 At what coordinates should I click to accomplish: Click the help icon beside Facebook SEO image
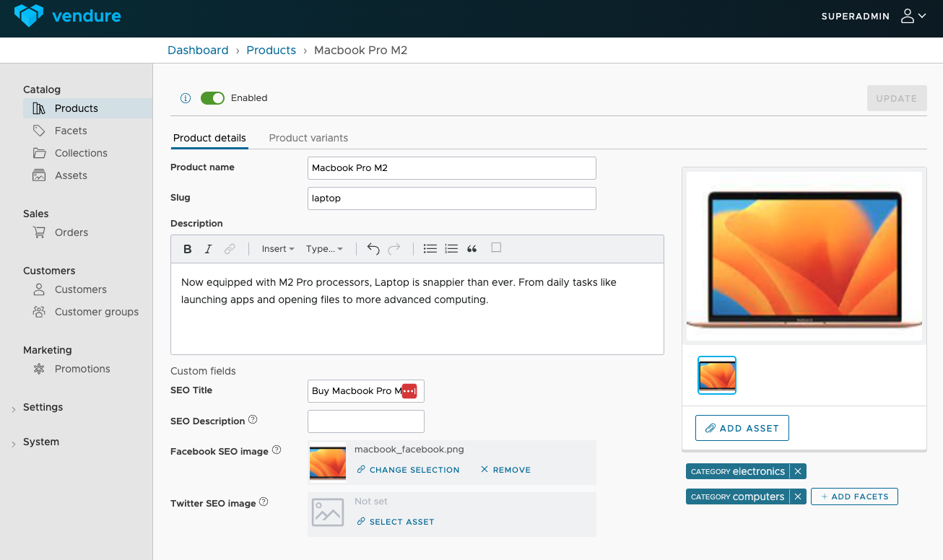(x=277, y=450)
